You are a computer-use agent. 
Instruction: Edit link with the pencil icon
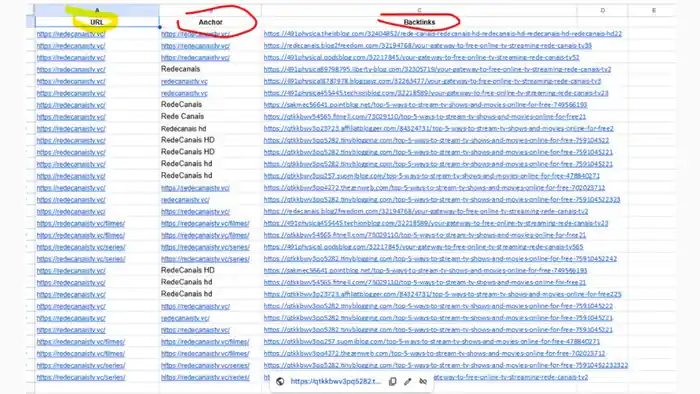click(x=408, y=382)
